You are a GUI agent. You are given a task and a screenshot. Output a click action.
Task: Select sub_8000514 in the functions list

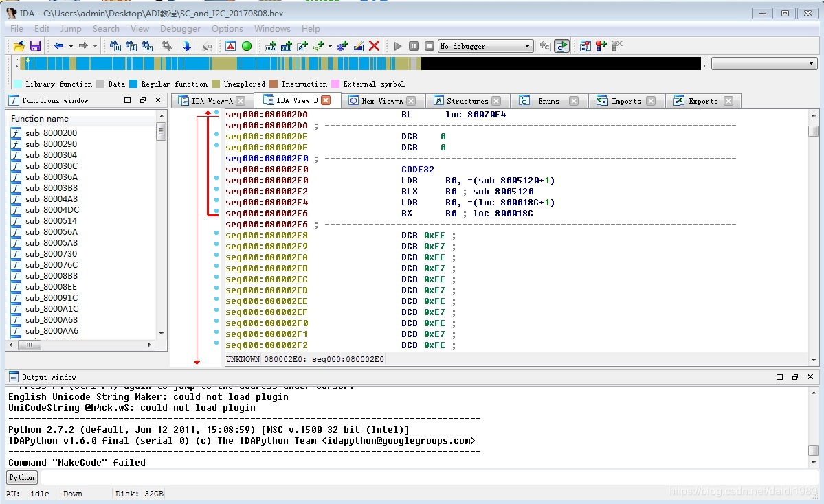(x=51, y=221)
